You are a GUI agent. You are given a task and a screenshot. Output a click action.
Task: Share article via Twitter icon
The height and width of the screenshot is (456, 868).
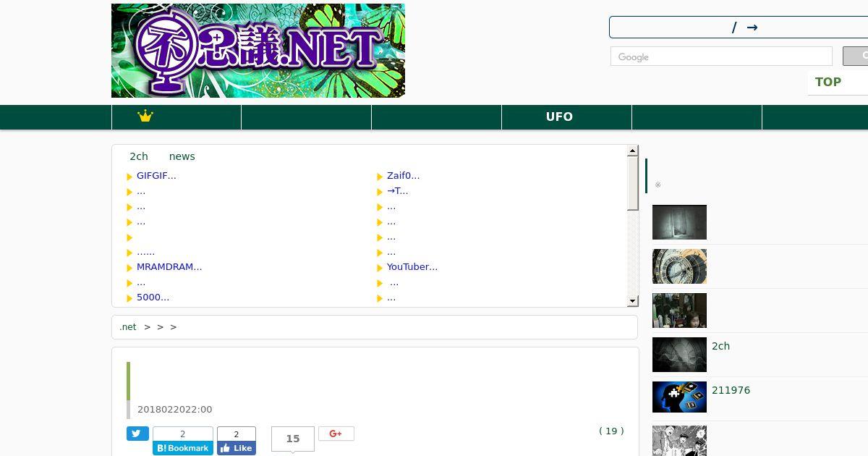pos(137,434)
